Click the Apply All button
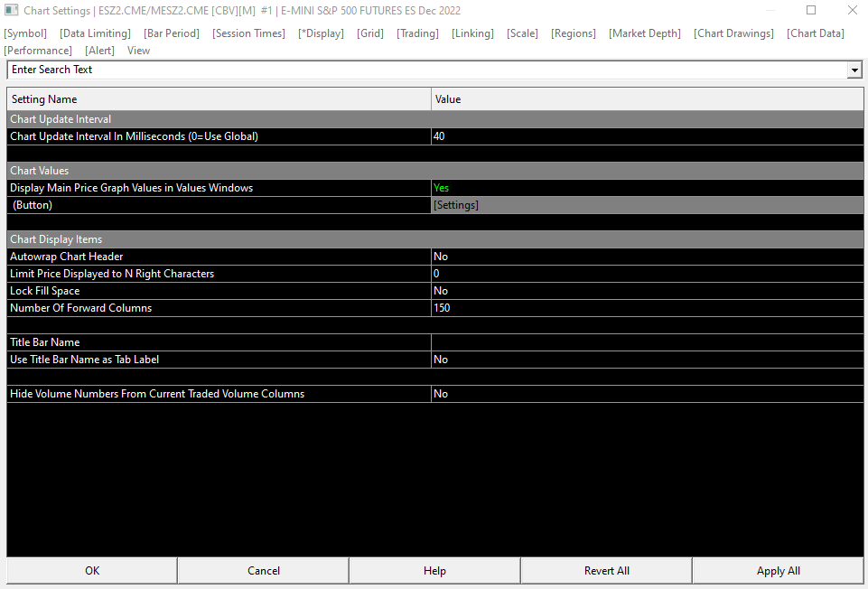This screenshot has height=589, width=868. [x=779, y=571]
